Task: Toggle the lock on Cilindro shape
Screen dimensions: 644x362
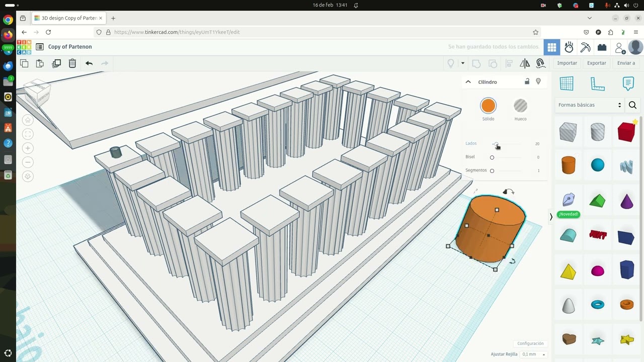Action: coord(527,81)
